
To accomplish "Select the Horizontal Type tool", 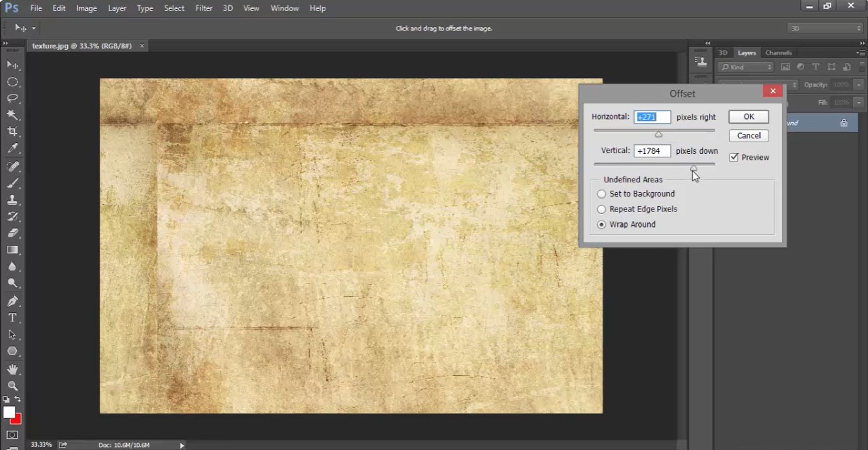I will click(x=12, y=317).
